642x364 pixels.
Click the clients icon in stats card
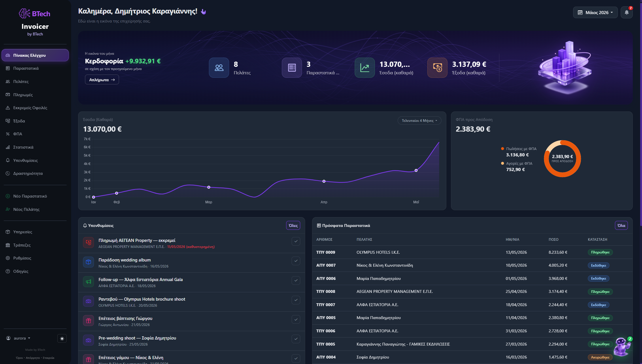click(x=219, y=68)
